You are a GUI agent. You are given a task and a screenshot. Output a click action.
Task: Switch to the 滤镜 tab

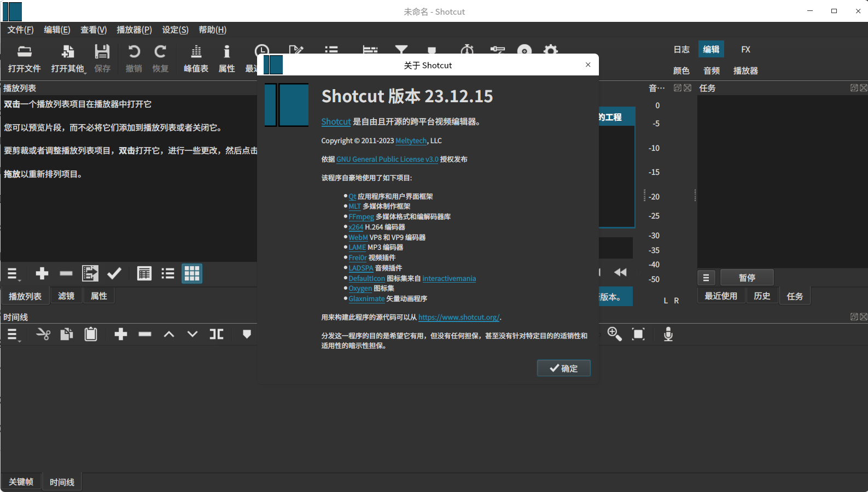pyautogui.click(x=66, y=296)
